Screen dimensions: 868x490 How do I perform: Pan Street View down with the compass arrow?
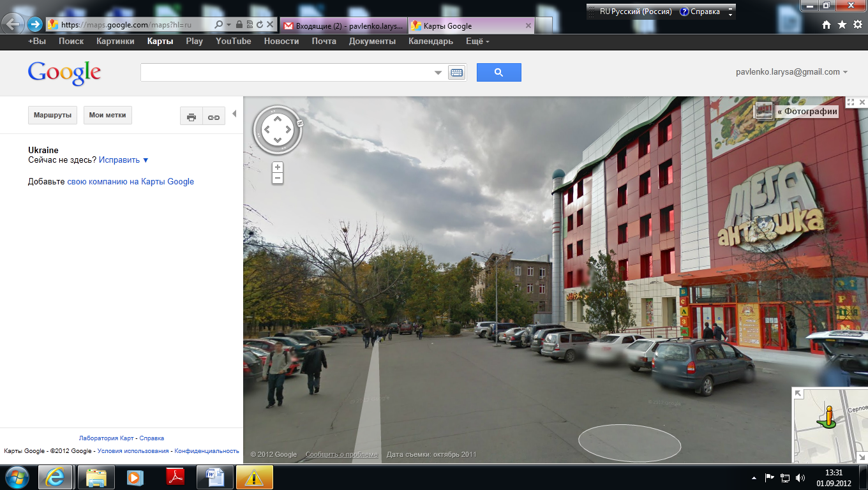point(277,140)
